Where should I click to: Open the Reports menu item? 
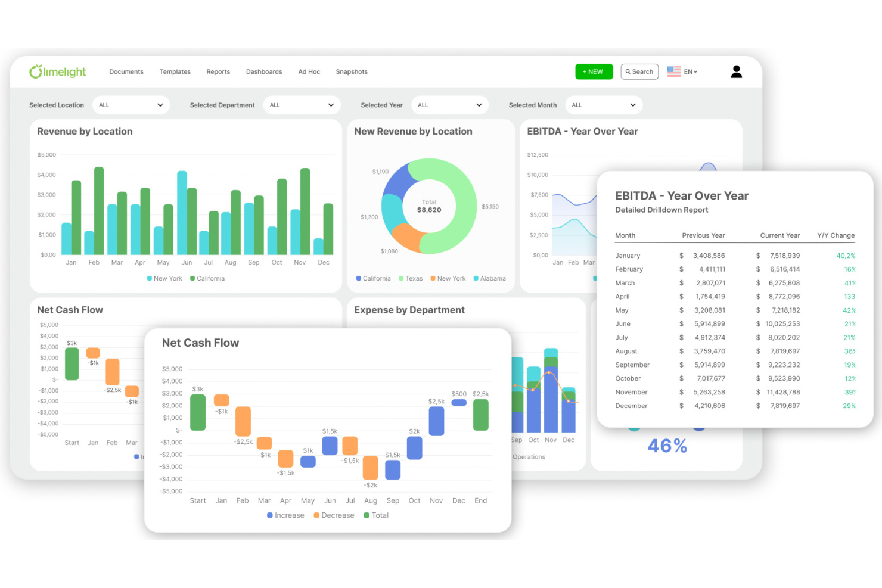point(218,71)
